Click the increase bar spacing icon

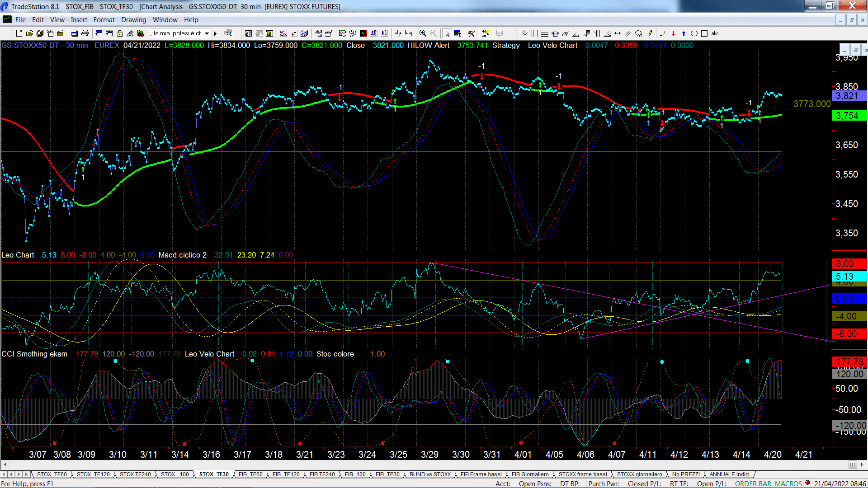pos(409,33)
